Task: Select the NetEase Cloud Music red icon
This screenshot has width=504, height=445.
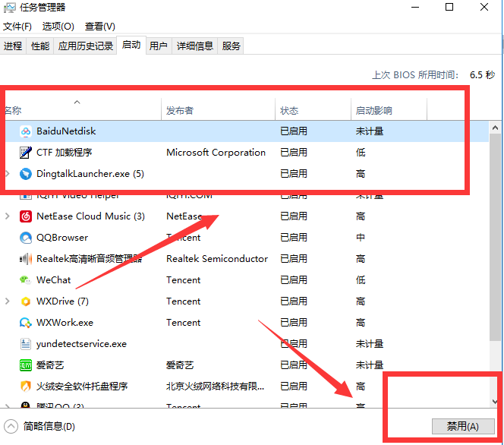Action: [24, 216]
